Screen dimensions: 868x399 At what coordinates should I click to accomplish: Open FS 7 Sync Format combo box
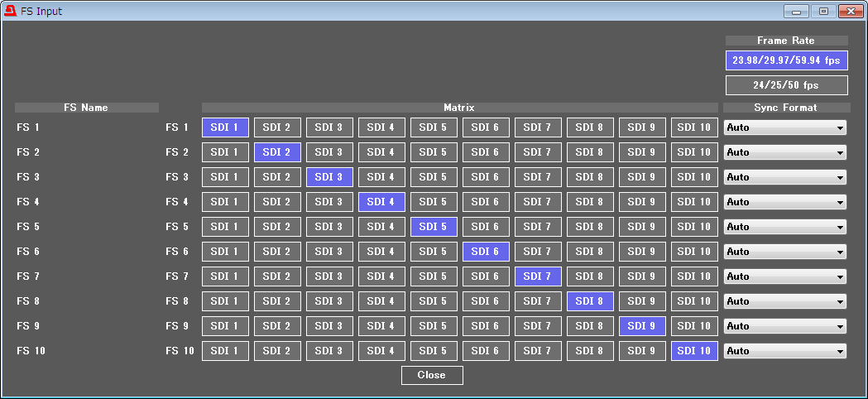(785, 276)
